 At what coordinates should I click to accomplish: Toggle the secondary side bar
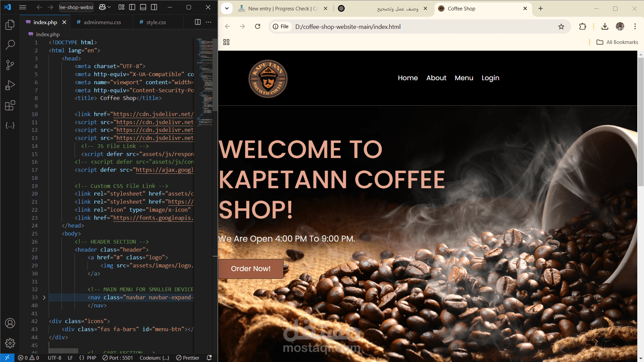pos(154,7)
